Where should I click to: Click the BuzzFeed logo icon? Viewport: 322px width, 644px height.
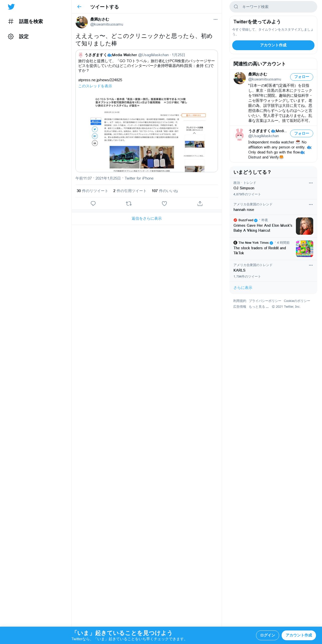click(x=235, y=220)
